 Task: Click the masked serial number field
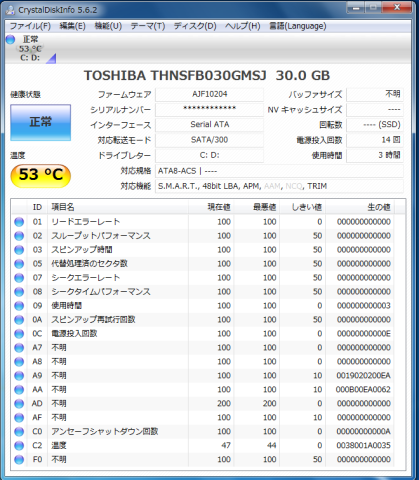209,110
